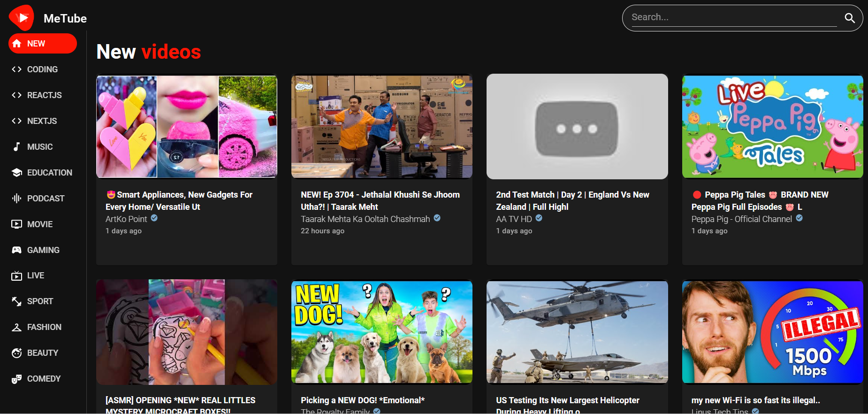Visit the ArtKo Point channel
The width and height of the screenshot is (868, 414).
(x=126, y=219)
